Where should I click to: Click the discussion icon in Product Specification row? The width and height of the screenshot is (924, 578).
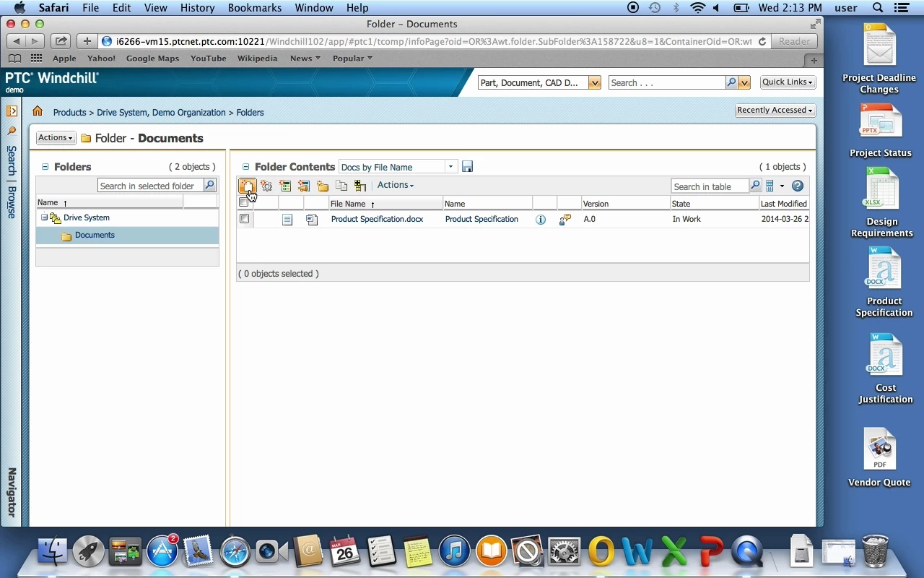click(x=565, y=220)
